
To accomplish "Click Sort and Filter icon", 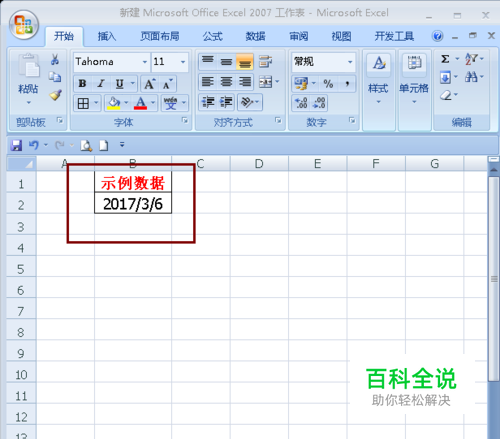I will (x=471, y=59).
